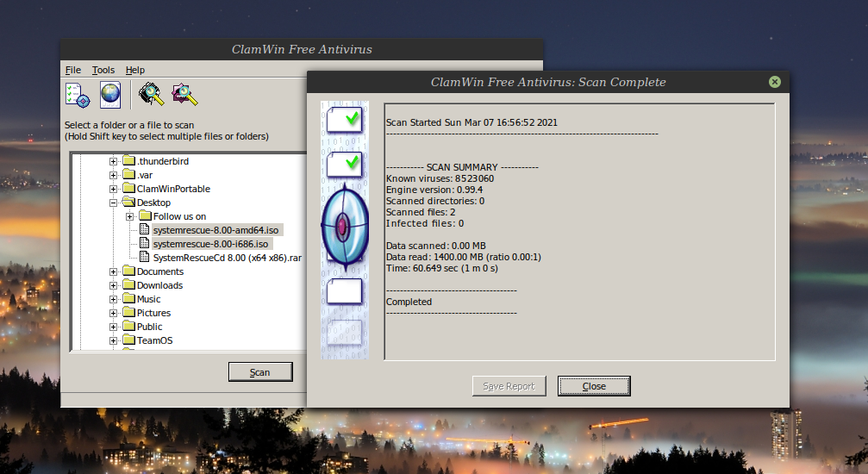Close the Scan Complete dialog via title bar X

(774, 82)
